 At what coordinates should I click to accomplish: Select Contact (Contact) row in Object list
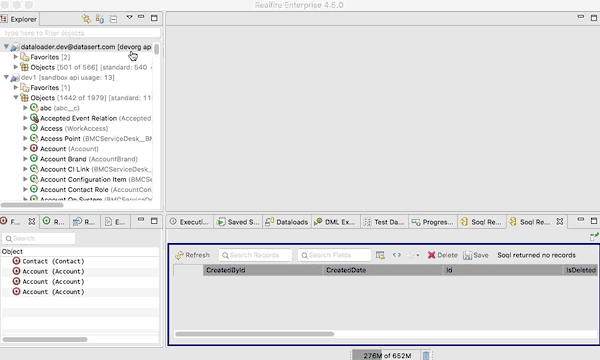pyautogui.click(x=80, y=261)
